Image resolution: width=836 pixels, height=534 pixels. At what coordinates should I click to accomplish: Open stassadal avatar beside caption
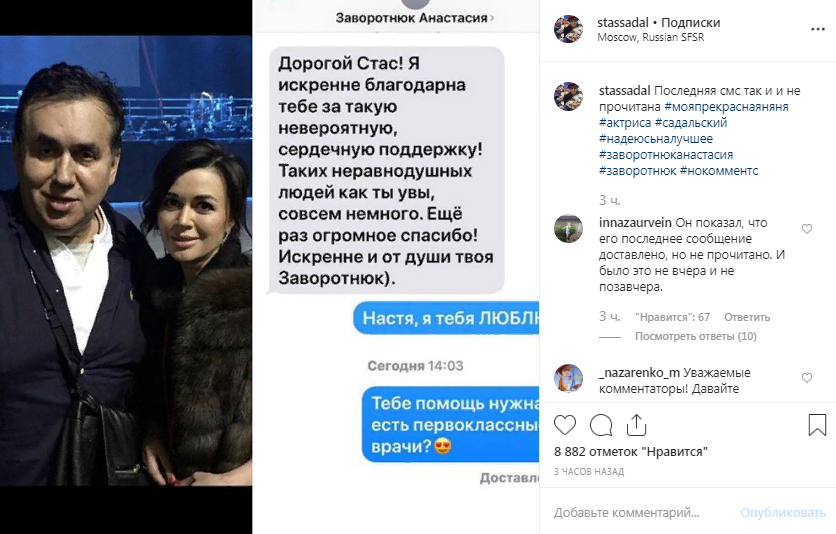568,96
